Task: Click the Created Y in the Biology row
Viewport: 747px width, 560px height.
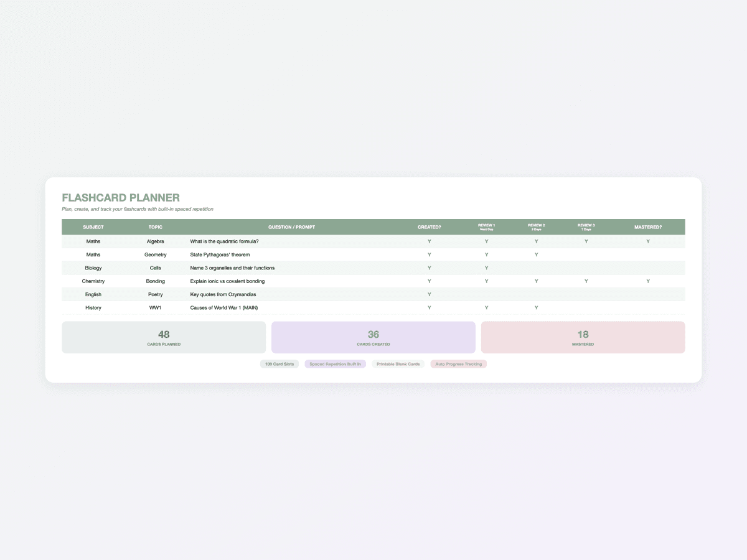Action: click(429, 268)
